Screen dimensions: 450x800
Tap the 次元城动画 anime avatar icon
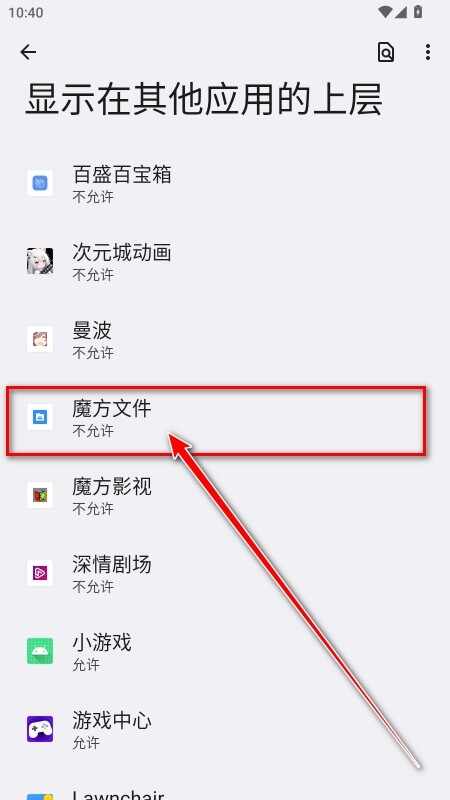[x=40, y=261]
